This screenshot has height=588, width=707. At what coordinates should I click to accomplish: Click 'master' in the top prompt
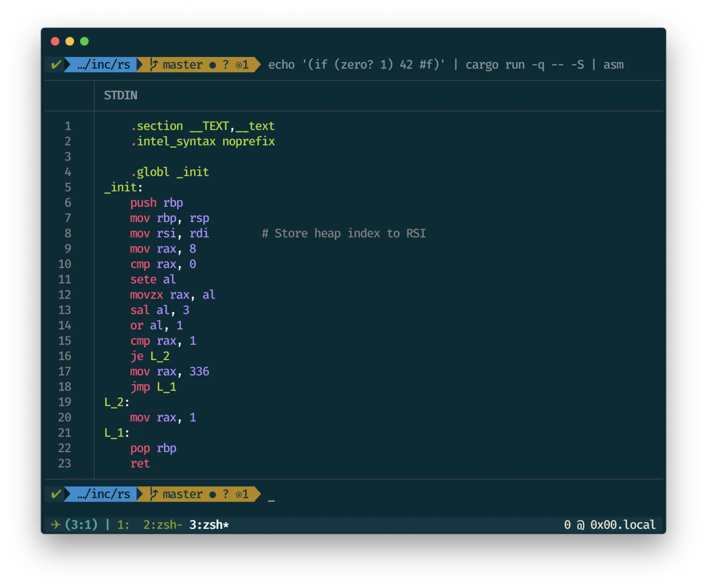(182, 64)
